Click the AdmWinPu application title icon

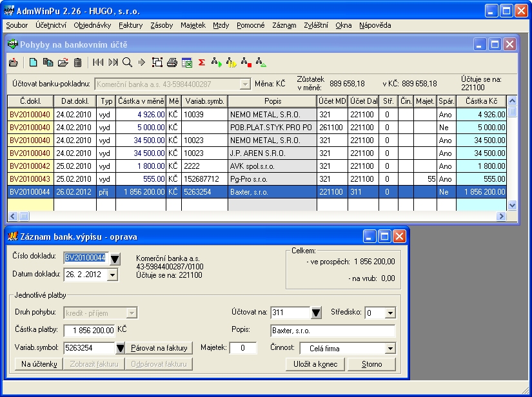pos(9,11)
